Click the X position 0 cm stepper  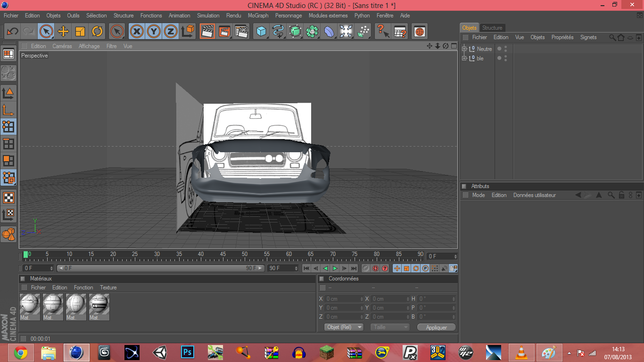362,299
